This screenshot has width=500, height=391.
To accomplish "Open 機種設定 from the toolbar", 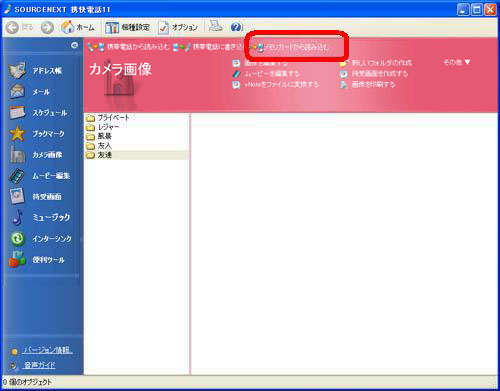I will coord(127,27).
